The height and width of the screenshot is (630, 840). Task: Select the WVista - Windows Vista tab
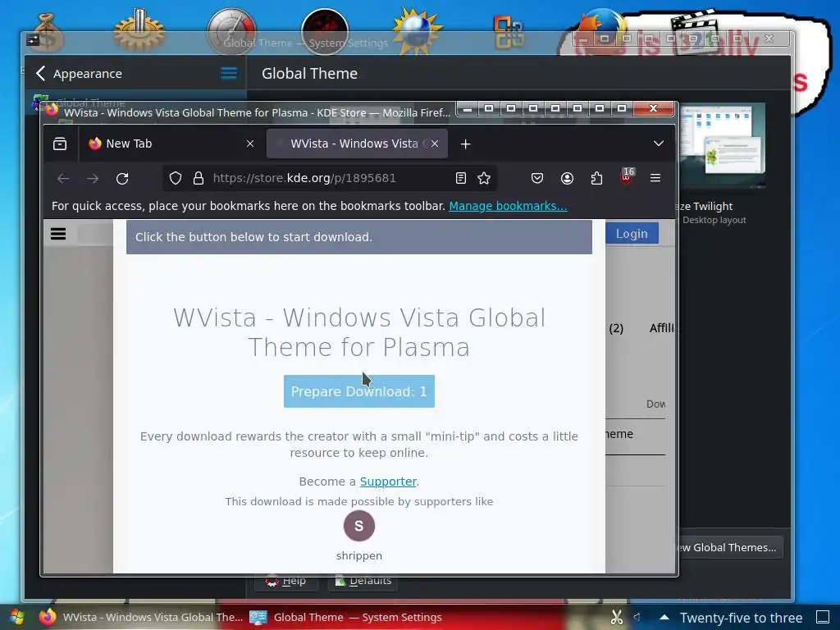[x=357, y=144]
